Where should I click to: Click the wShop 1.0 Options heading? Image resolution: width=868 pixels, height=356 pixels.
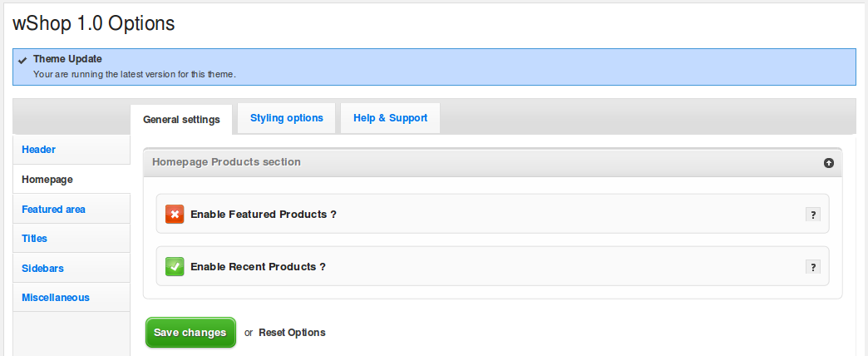point(94,23)
